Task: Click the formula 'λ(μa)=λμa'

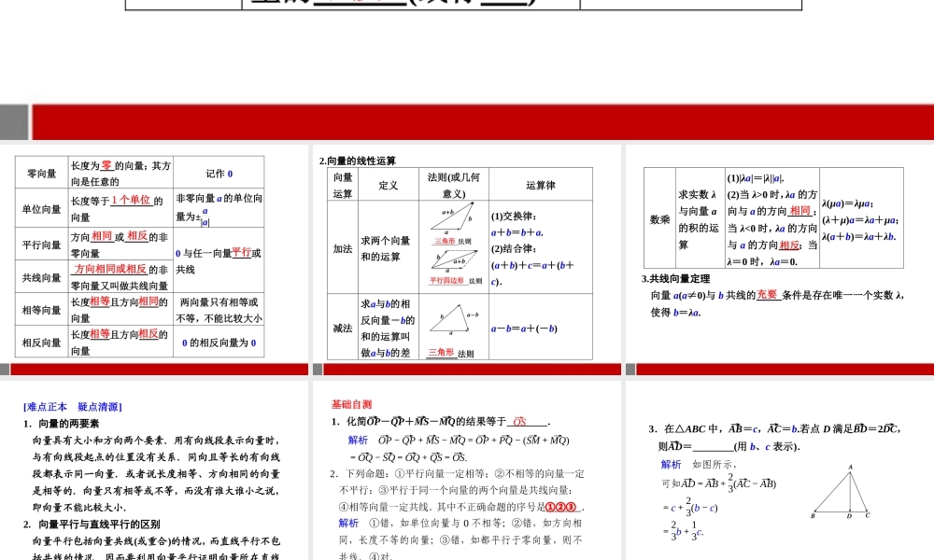Action: [x=848, y=203]
